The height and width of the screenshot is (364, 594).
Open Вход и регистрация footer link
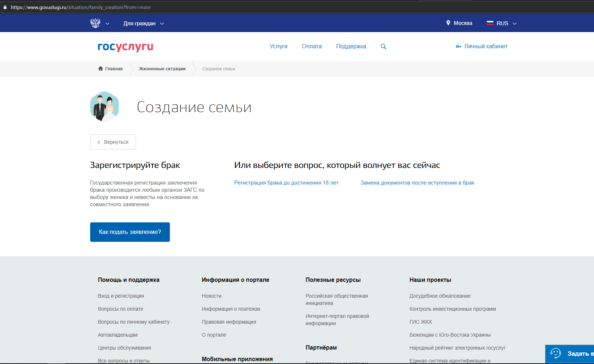pyautogui.click(x=121, y=296)
